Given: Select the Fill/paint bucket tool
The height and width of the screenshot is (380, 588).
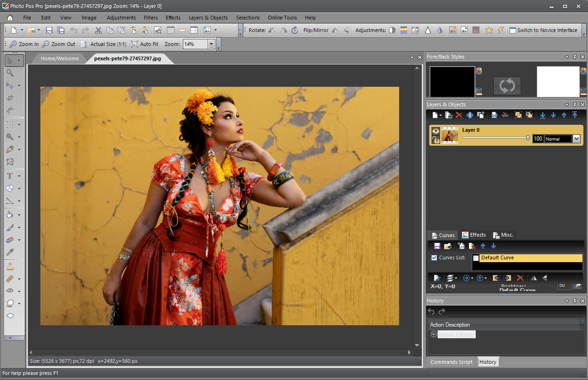Looking at the screenshot, I should tap(10, 215).
